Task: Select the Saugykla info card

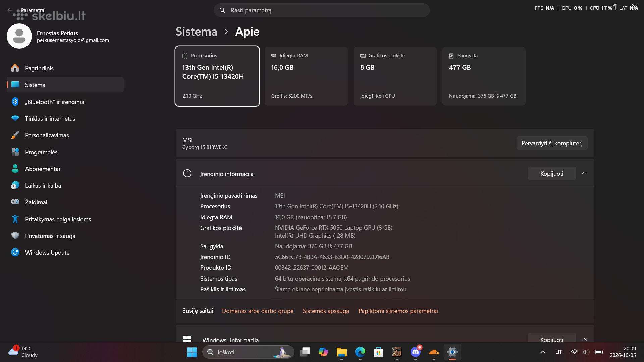Action: click(x=484, y=76)
